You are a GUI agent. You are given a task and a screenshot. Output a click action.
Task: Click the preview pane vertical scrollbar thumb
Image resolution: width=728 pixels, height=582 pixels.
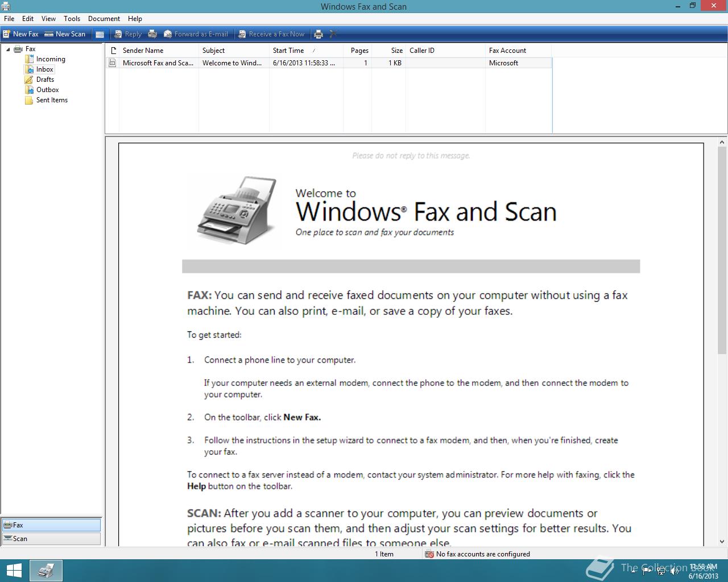pyautogui.click(x=722, y=250)
